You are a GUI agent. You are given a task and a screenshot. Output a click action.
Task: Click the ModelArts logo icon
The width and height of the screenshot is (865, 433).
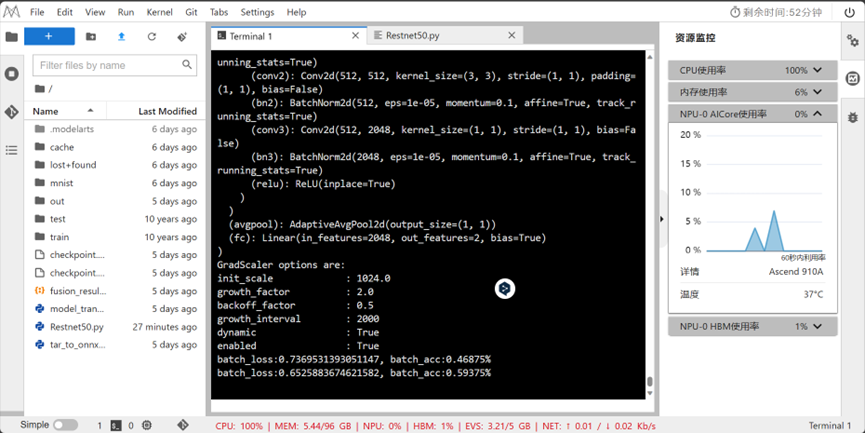[x=11, y=12]
